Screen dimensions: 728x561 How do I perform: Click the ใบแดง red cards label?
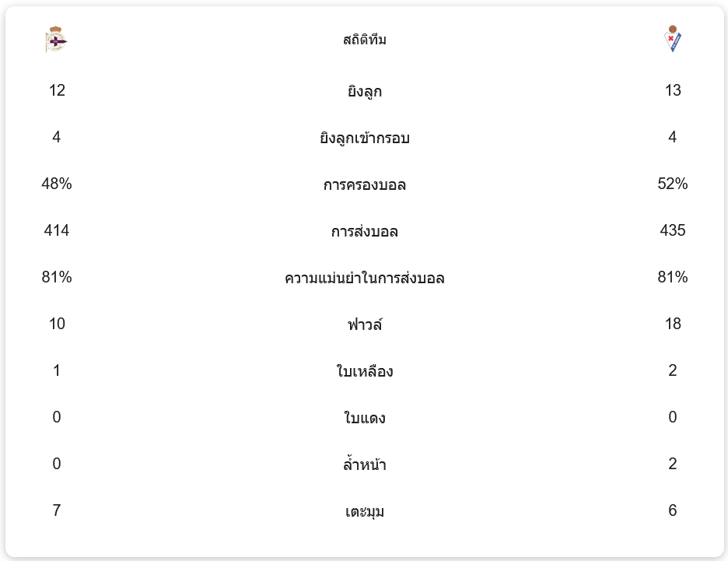[x=365, y=419]
